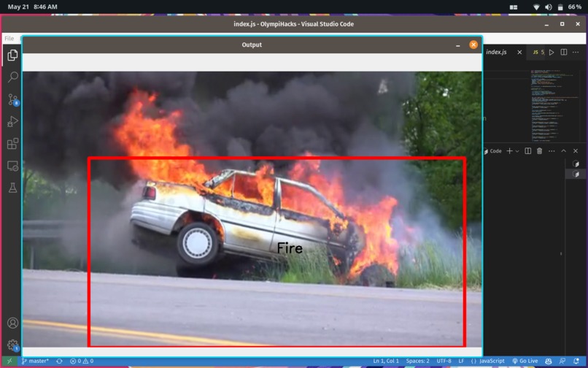Click the battery indicator 66 %
This screenshot has height=368, width=588.
coord(569,7)
